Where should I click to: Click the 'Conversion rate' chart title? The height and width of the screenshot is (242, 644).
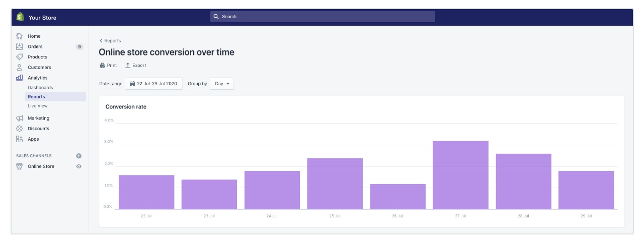coord(126,107)
